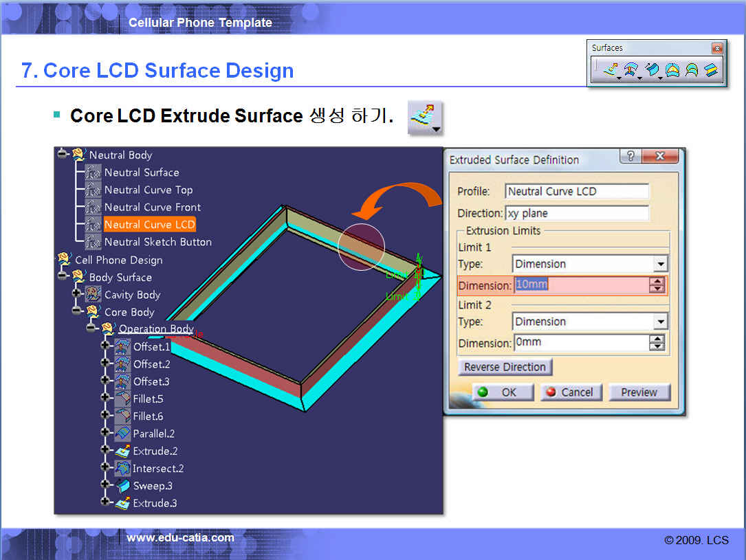Open the Limit 1 Type dropdown

click(660, 264)
